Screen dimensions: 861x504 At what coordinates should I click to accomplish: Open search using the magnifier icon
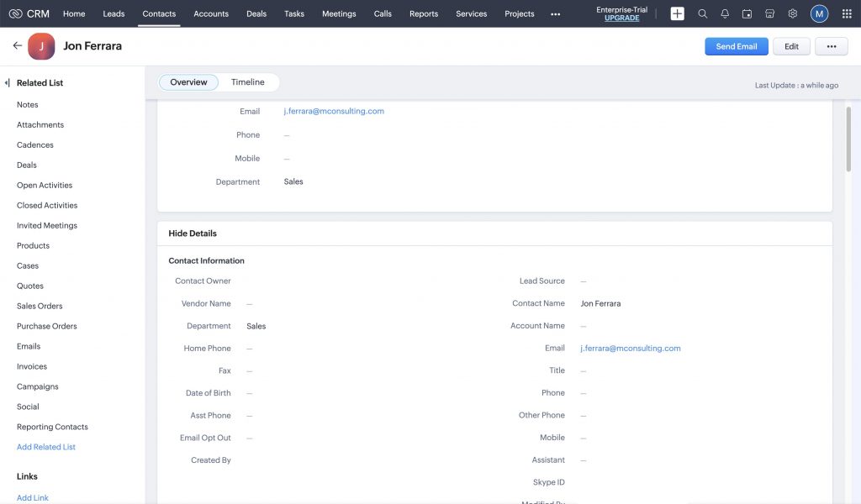coord(703,13)
